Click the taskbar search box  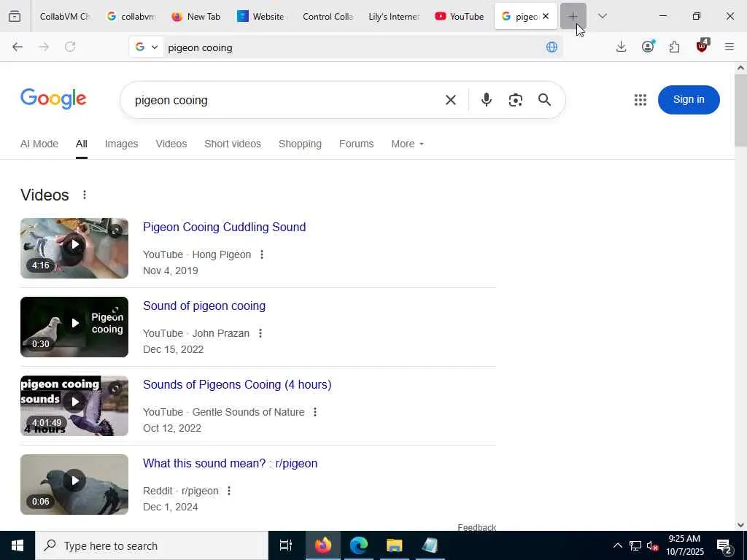click(x=152, y=545)
